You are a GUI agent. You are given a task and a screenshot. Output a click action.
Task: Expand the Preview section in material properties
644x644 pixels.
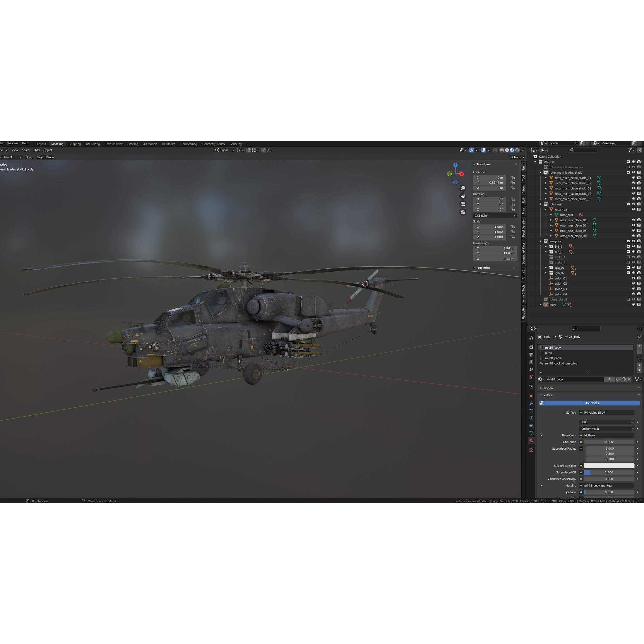pos(548,388)
